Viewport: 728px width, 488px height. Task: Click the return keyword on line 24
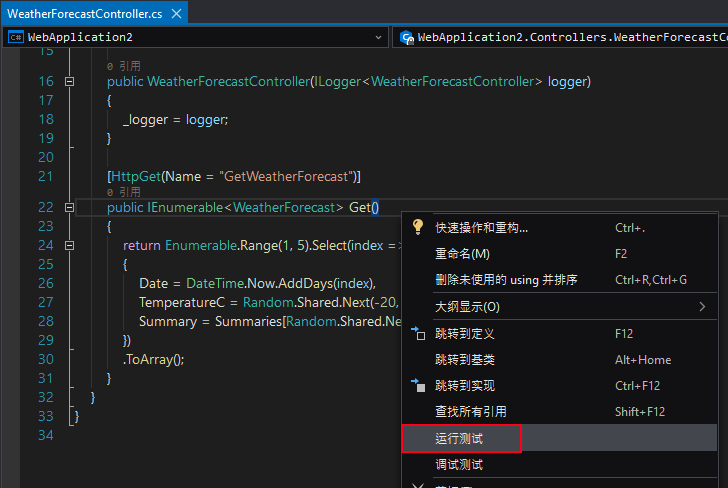142,246
